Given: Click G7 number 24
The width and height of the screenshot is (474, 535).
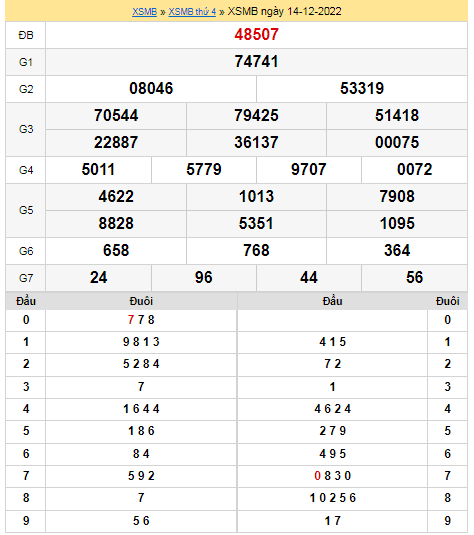Looking at the screenshot, I should (x=98, y=277).
